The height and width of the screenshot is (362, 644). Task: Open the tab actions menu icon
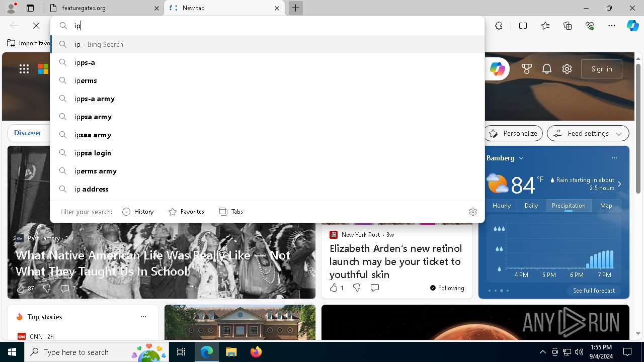[30, 8]
